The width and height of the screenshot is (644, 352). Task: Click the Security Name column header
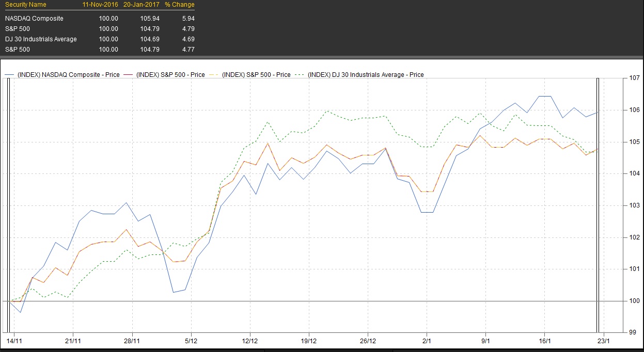click(25, 5)
